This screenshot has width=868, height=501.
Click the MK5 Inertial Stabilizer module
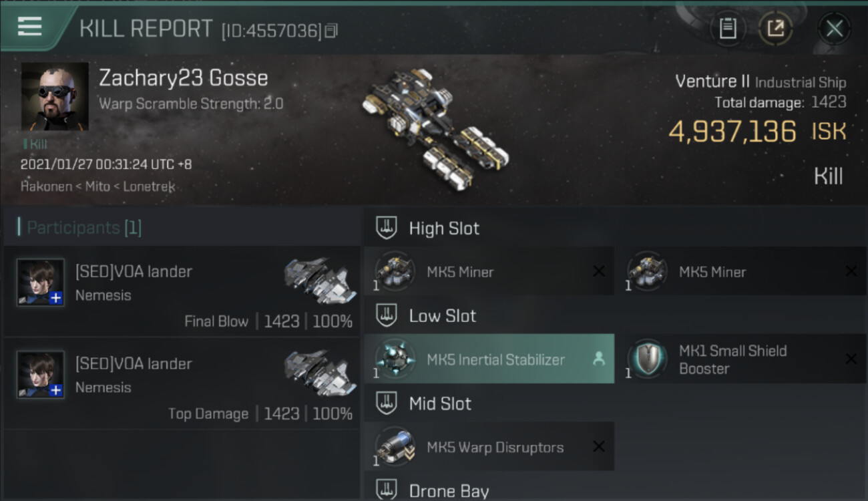(x=489, y=359)
